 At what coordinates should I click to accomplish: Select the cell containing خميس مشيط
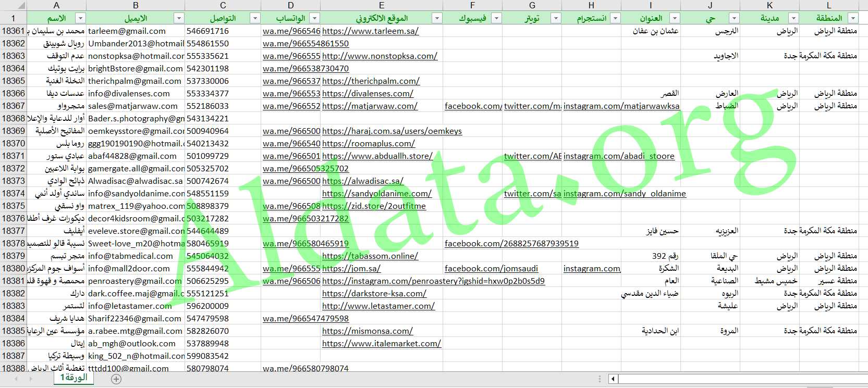click(x=769, y=281)
